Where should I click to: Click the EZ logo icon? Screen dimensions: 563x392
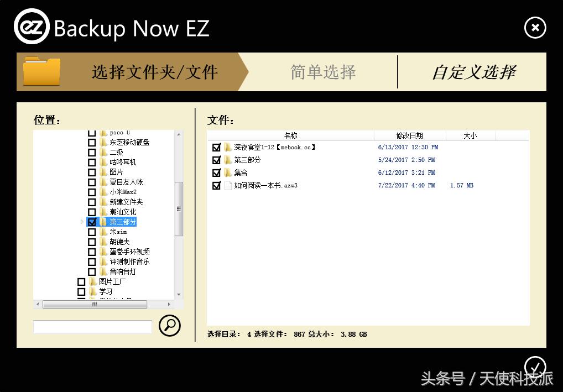[x=32, y=27]
